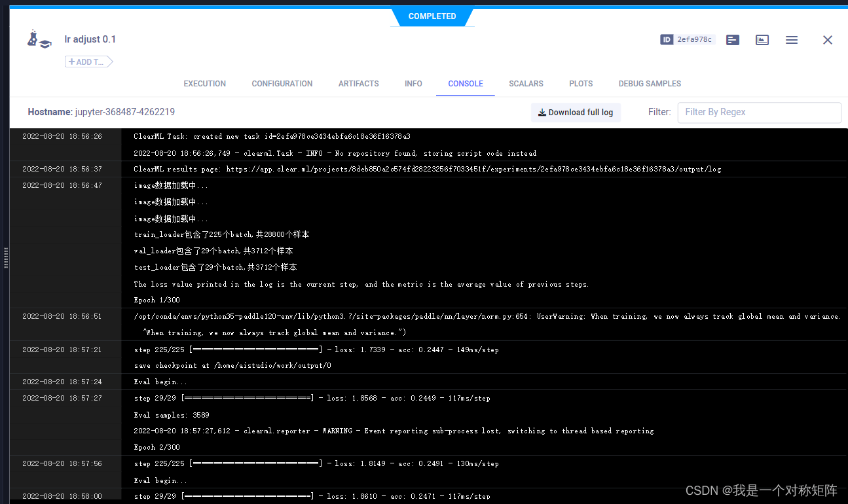Click the train_loader 225 batch log line
This screenshot has width=848, height=504.
pyautogui.click(x=221, y=234)
